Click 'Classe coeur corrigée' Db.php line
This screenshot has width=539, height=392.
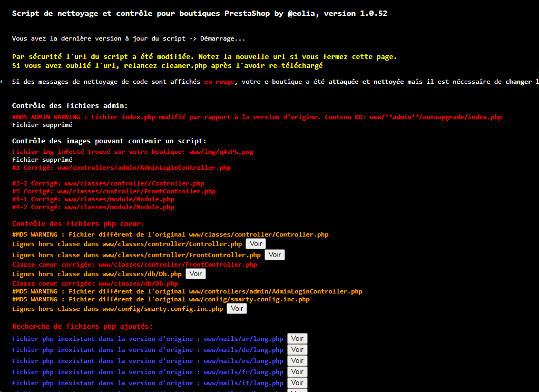pyautogui.click(x=95, y=283)
